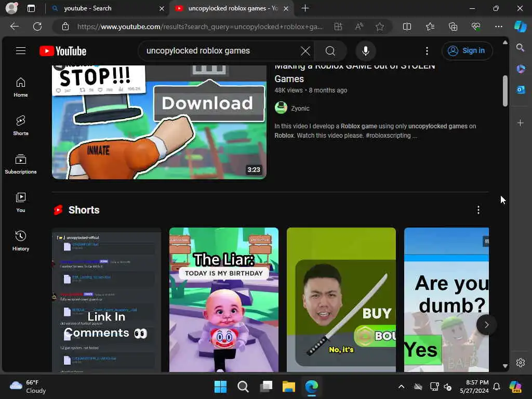Viewport: 532px width, 399px height.
Task: Click the search text 'uncopylocked roblox games'
Action: point(198,51)
